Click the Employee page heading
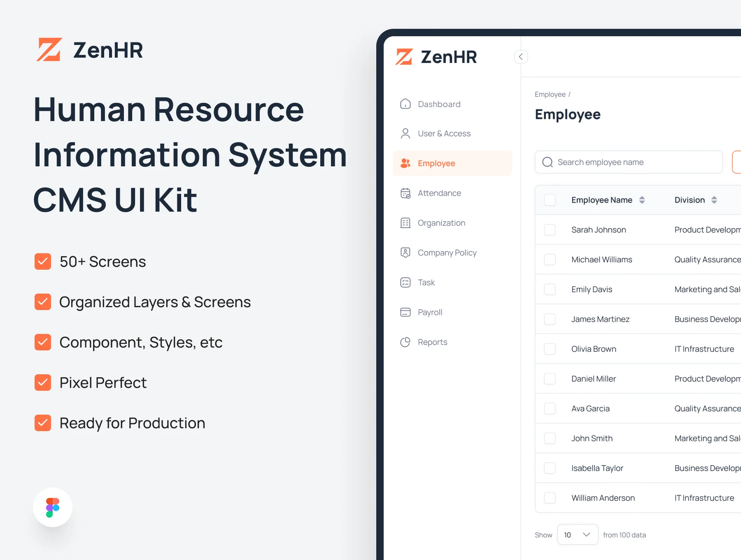This screenshot has height=560, width=741. [568, 114]
